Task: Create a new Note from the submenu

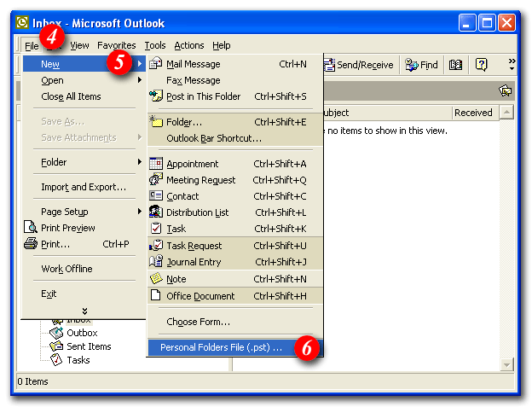Action: pos(176,279)
